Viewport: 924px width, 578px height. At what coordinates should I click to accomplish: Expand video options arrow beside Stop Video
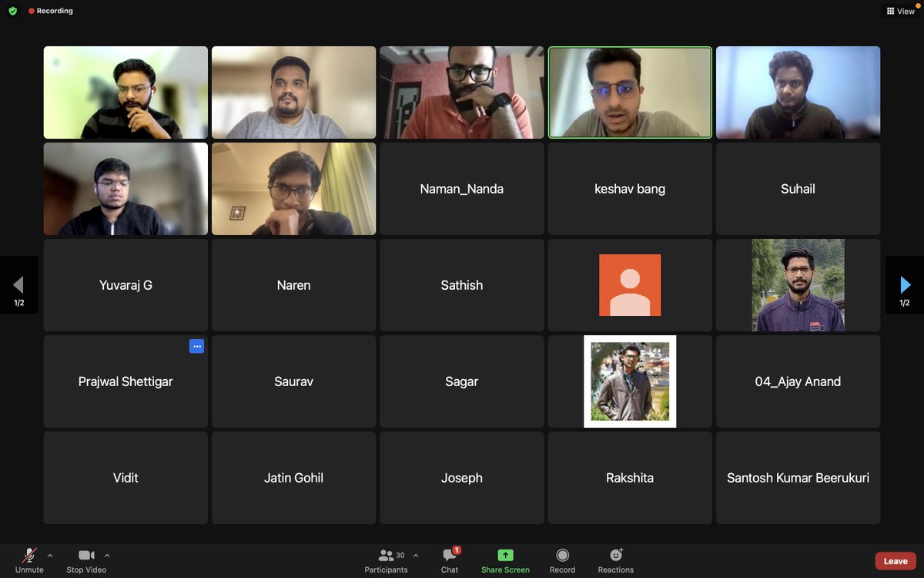(107, 555)
